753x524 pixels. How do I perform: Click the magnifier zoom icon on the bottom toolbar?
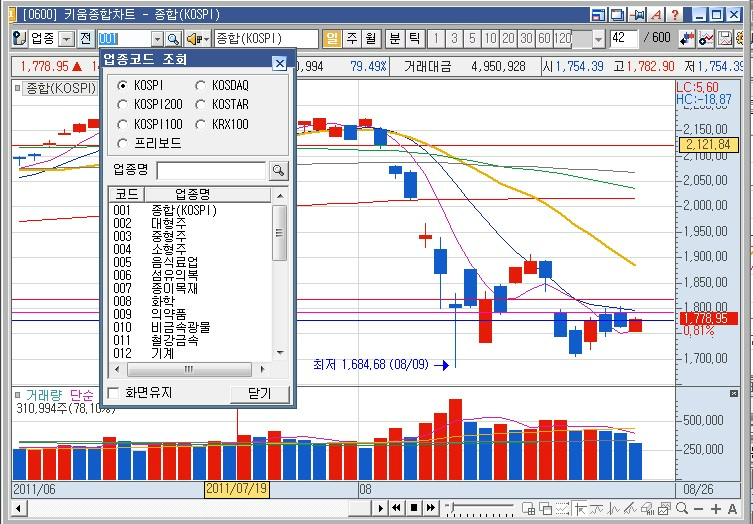point(682,509)
